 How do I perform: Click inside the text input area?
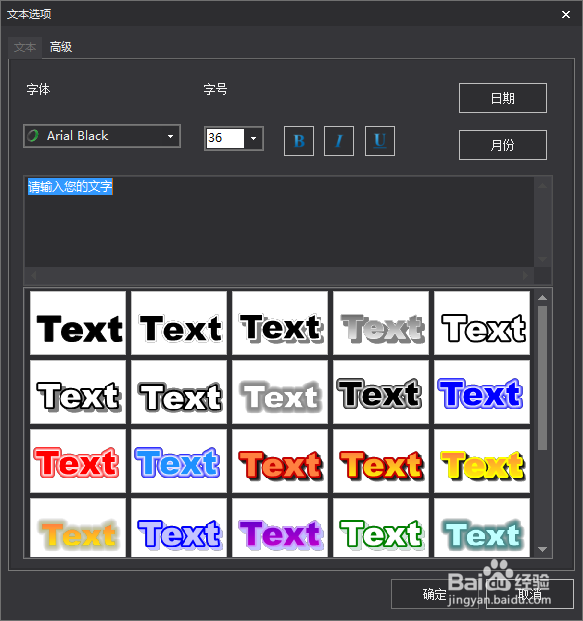point(279,222)
